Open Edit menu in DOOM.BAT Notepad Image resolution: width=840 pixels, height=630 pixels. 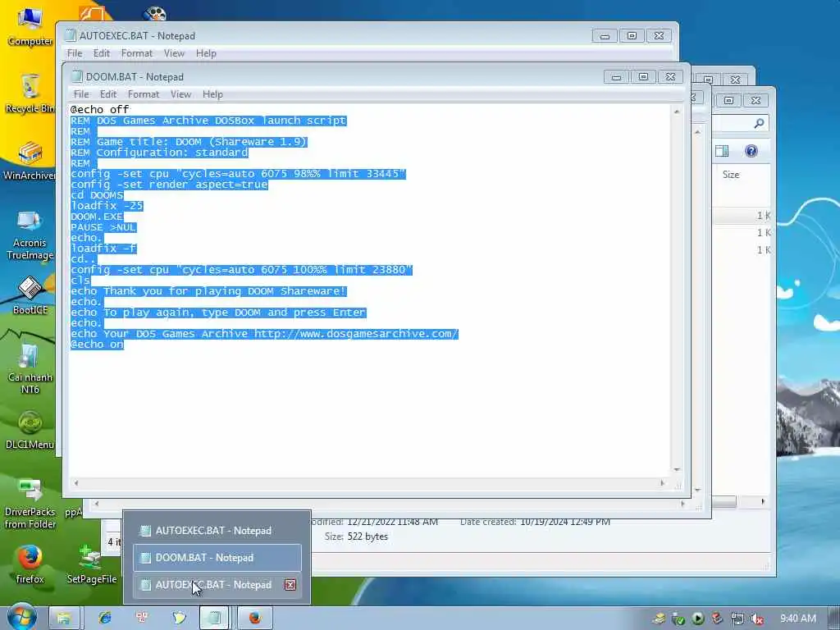[x=107, y=94]
